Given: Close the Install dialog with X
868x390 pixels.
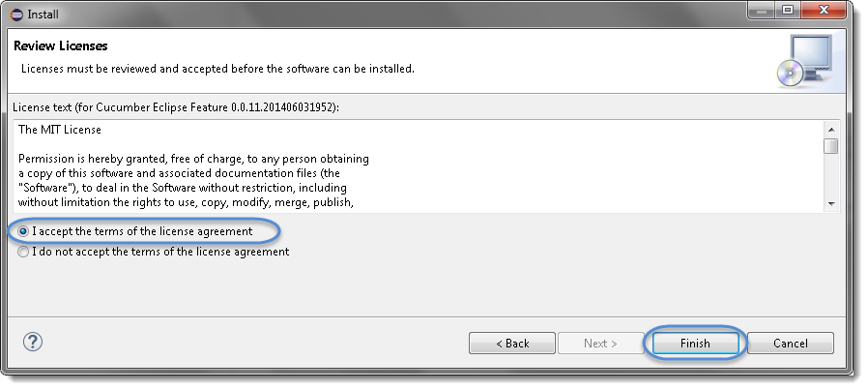Looking at the screenshot, I should tap(824, 11).
